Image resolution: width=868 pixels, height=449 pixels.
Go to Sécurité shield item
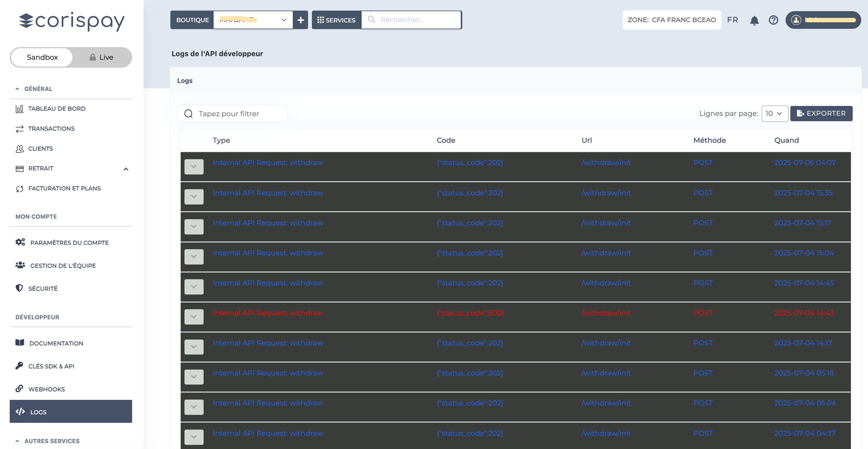43,288
